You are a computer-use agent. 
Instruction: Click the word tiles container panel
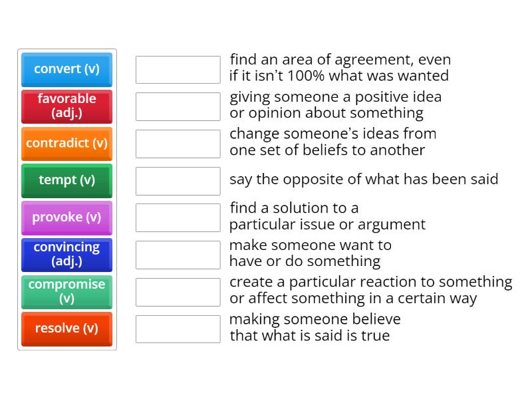click(66, 199)
